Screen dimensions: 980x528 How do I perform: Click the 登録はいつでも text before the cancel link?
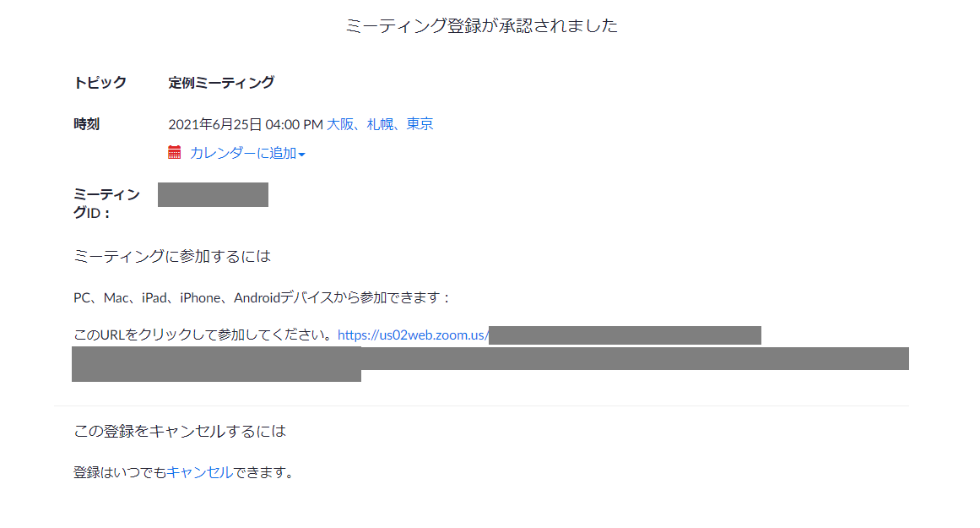(120, 472)
